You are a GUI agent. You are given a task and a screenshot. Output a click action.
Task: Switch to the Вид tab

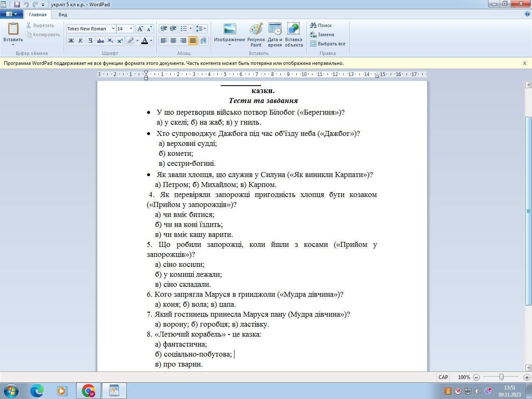tap(63, 15)
